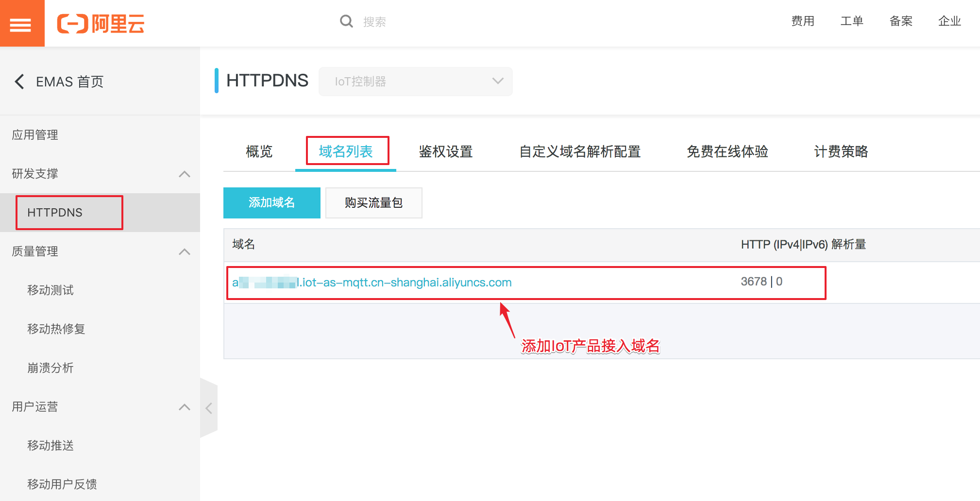Collapse the 质量管理 section
This screenshot has height=501, width=980.
pos(185,251)
